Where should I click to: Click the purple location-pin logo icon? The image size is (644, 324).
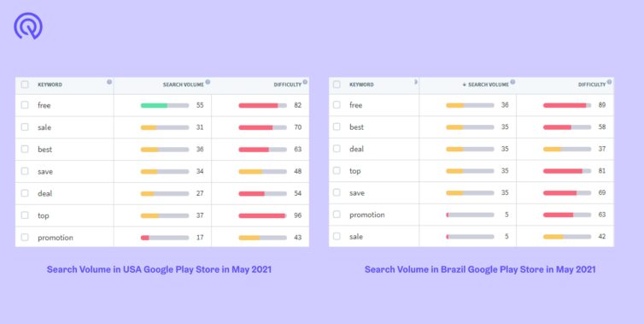(28, 26)
